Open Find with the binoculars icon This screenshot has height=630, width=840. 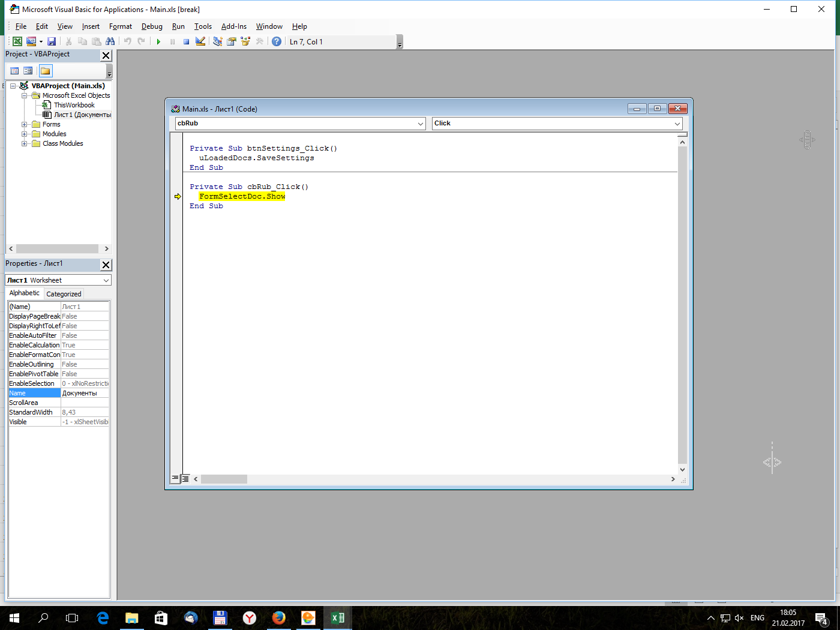(110, 41)
